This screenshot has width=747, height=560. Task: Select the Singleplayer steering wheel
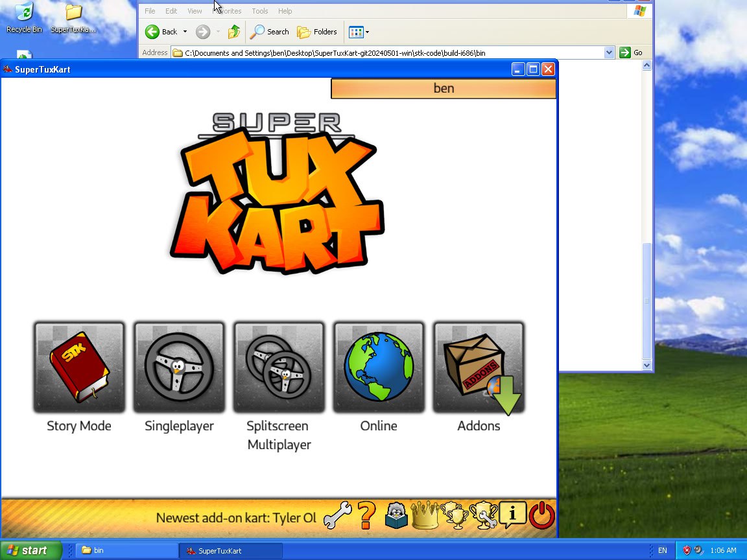tap(179, 367)
